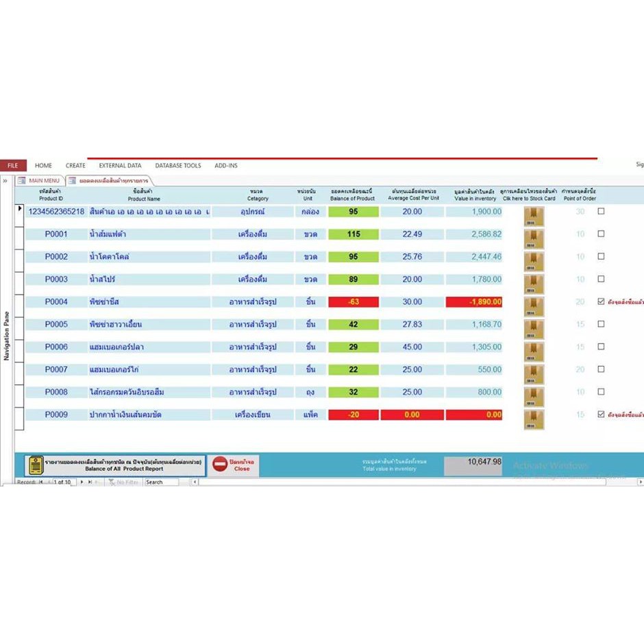Click the red Close stop icon
This screenshot has height=644, width=644.
pyautogui.click(x=220, y=465)
